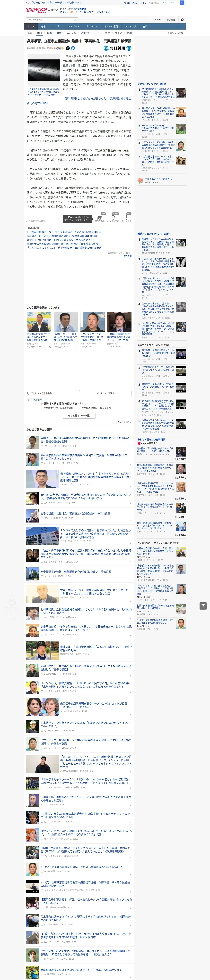Open related link 県警トップが全面否定
Viewport: 210px width, 980px height.
[x=59, y=240]
